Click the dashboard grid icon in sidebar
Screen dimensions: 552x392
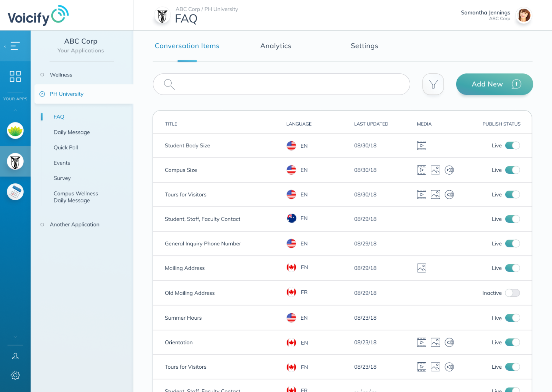[x=15, y=76]
